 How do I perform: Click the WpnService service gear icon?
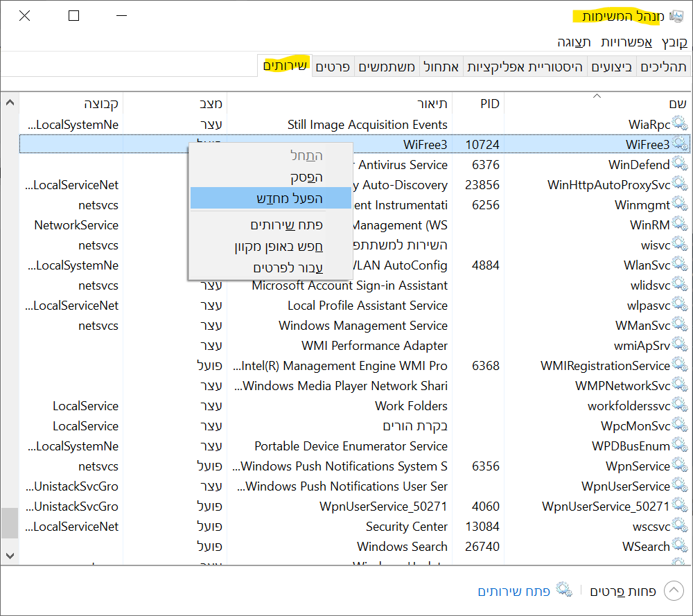pyautogui.click(x=679, y=466)
